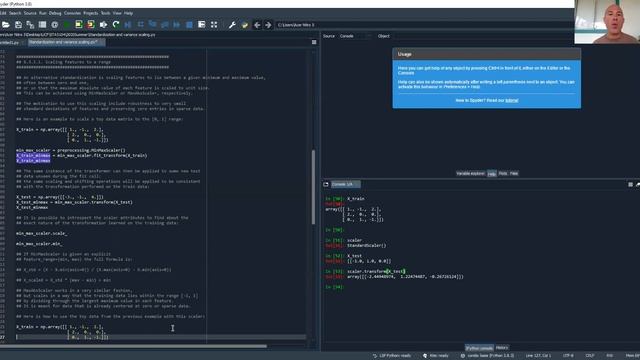The width and height of the screenshot is (640, 360).
Task: Click the Kite ready status entry
Action: click(x=436, y=356)
